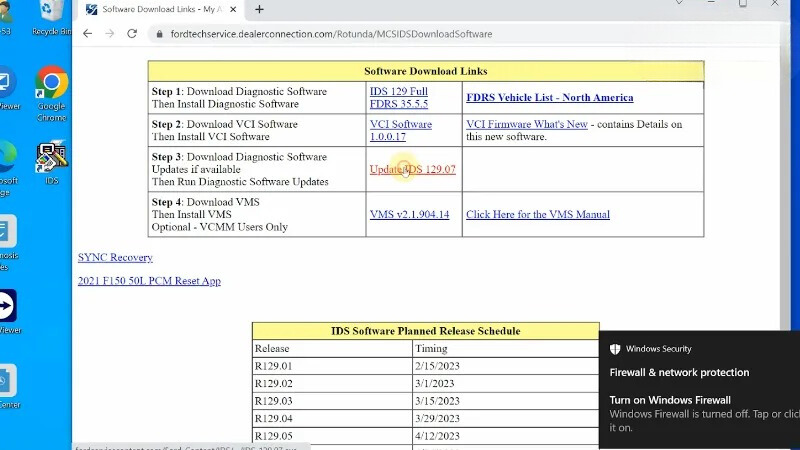Download VCI Software 1.0.0.17
800x450 pixels.
coord(401,130)
